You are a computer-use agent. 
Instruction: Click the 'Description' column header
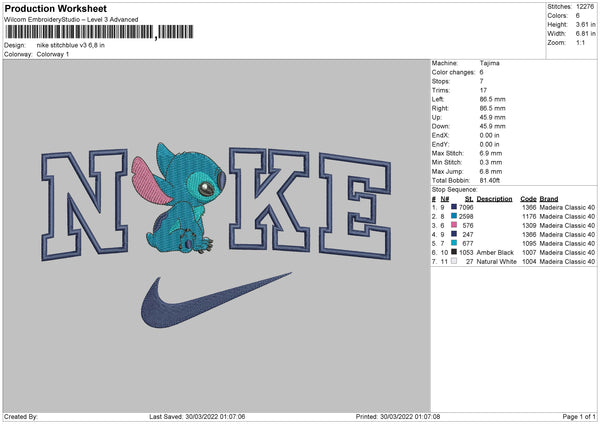click(494, 199)
